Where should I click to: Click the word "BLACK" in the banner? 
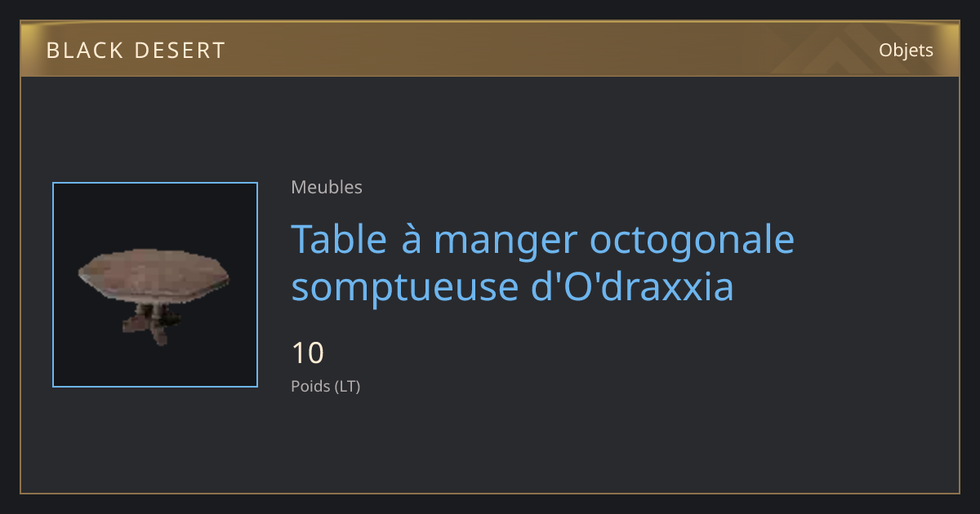click(x=83, y=51)
